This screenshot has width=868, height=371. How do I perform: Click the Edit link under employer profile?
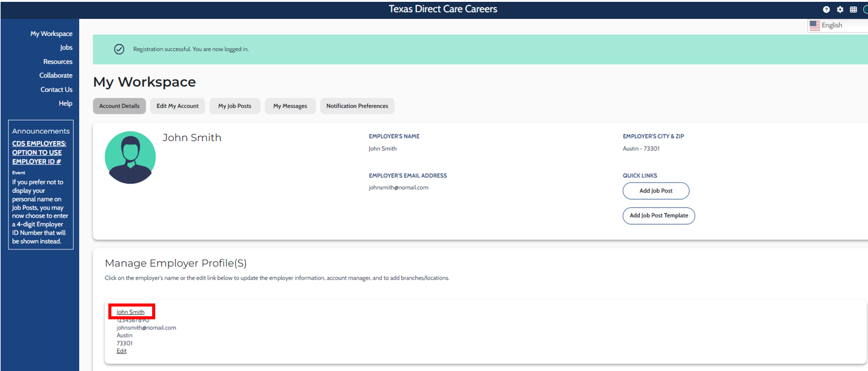(122, 351)
